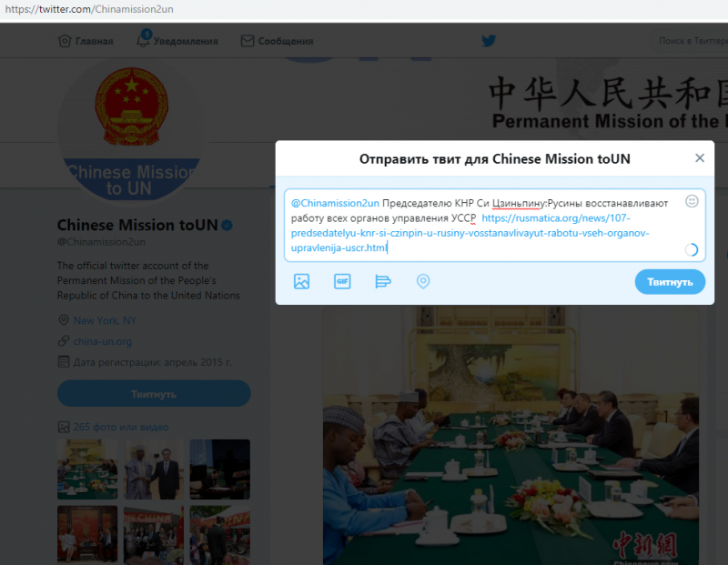Open the 265 фото или видео link

[121, 427]
